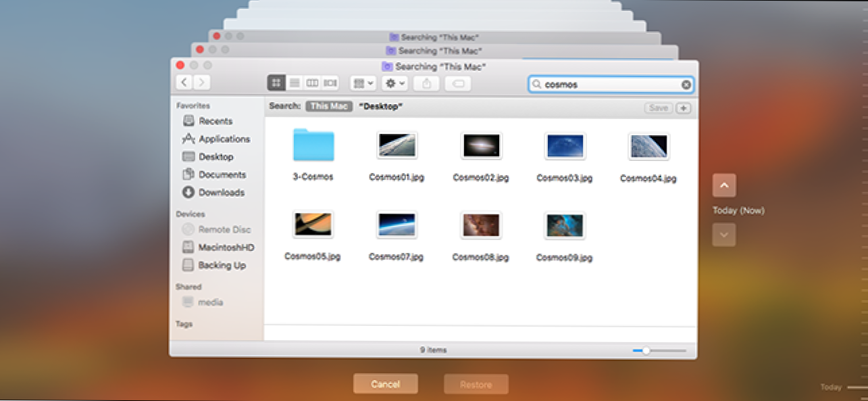This screenshot has width=868, height=401.
Task: Open the arrange-by dropdown
Action: [363, 83]
